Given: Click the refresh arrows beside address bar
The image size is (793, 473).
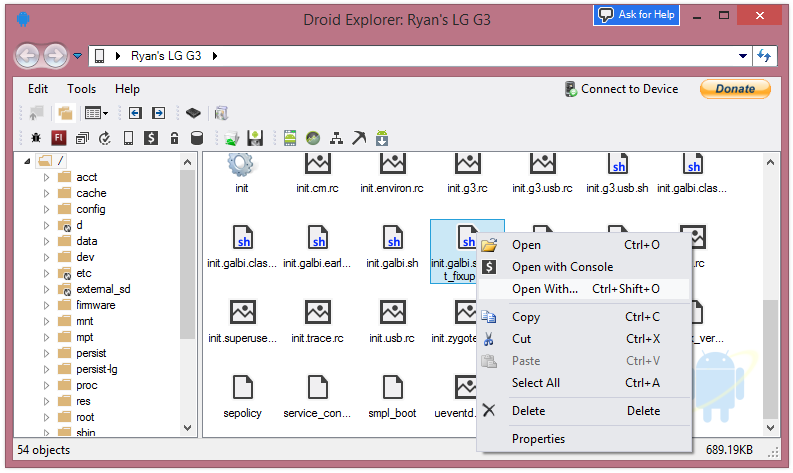Looking at the screenshot, I should click(764, 56).
